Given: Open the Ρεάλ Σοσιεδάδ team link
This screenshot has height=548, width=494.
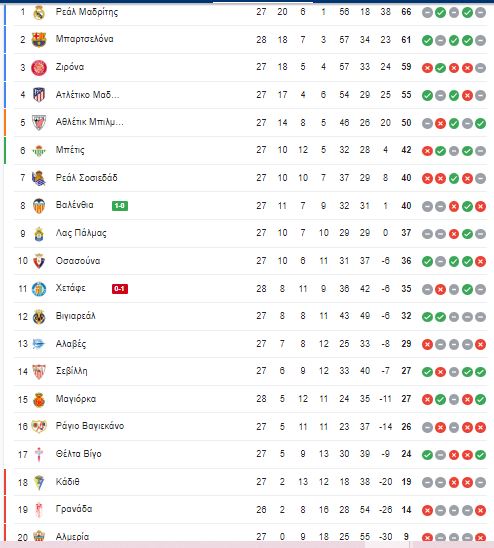Looking at the screenshot, I should 86,178.
